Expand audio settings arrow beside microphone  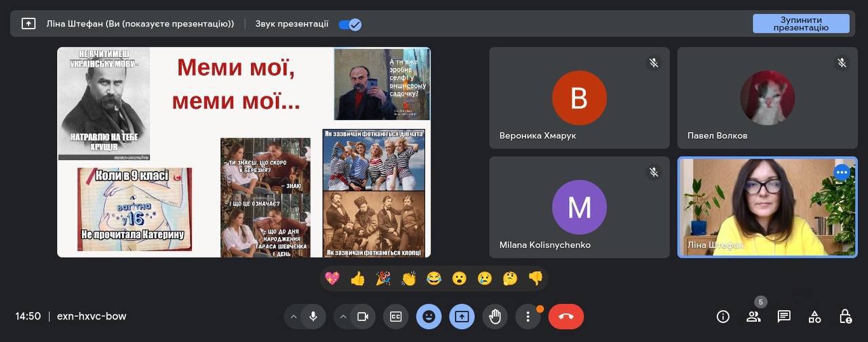coord(294,316)
